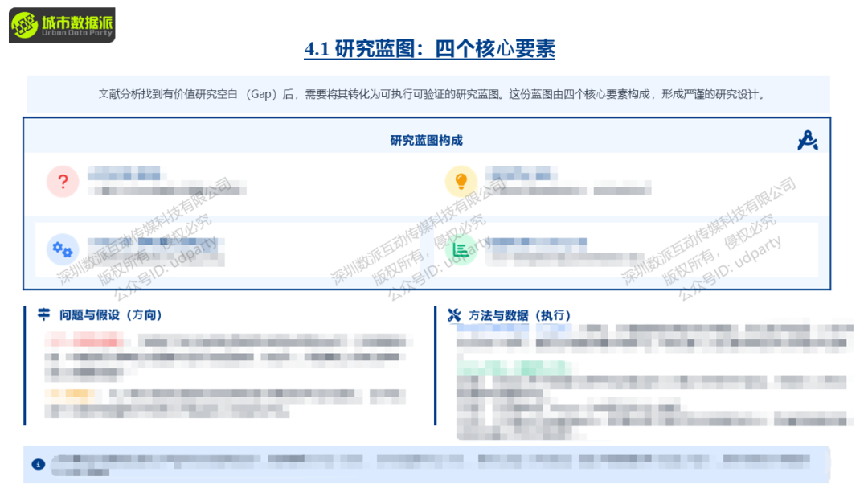
Task: Click the title 4.1 研究蓝图：四个核心要素
Action: point(429,49)
